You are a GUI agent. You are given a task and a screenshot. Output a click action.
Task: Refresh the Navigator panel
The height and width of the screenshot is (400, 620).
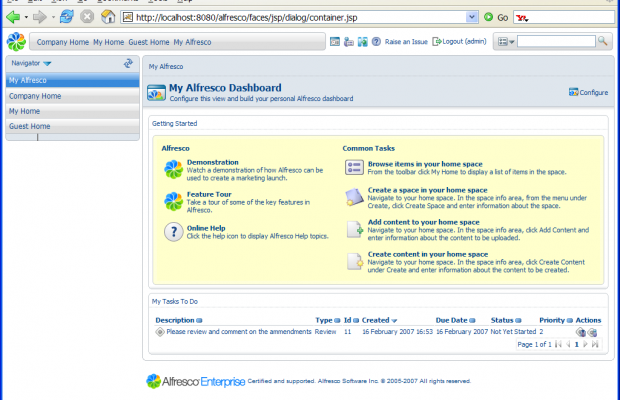point(128,63)
